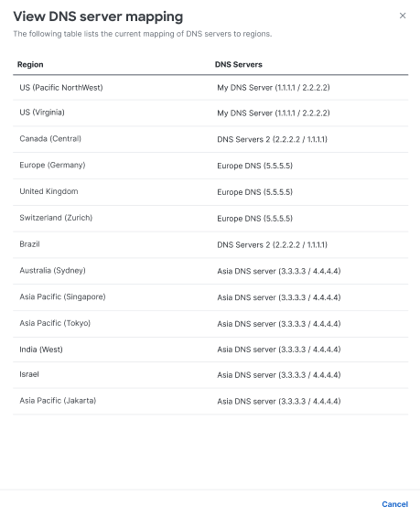This screenshot has width=420, height=517.
Task: Click the Cancel button
Action: point(394,504)
